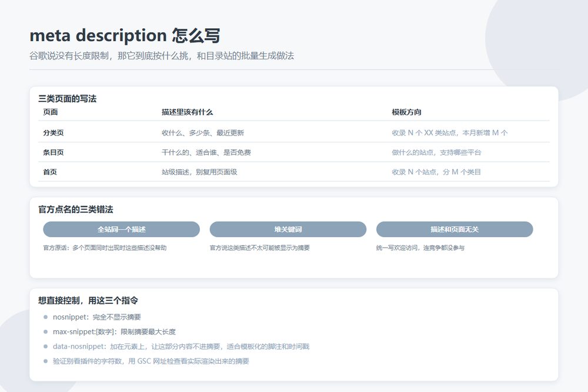This screenshot has width=588, height=392.
Task: Click the 模板方向 column header
Action: click(406, 112)
